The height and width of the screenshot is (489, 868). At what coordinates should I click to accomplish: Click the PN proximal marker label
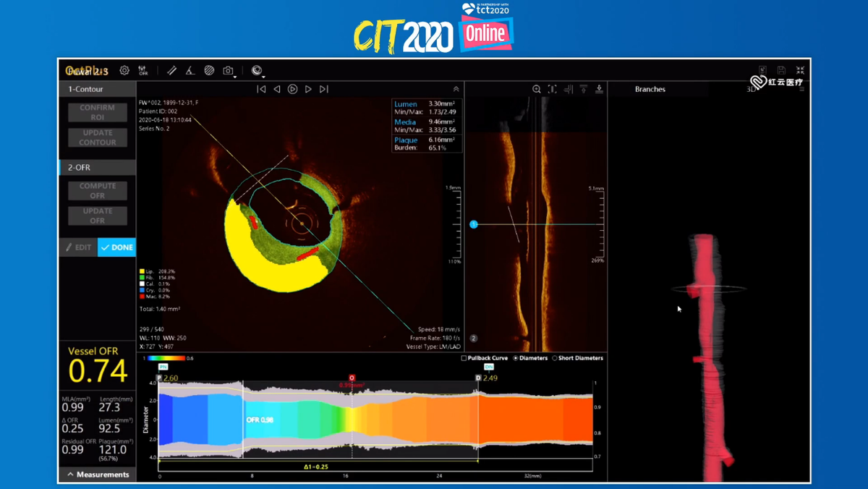click(163, 367)
